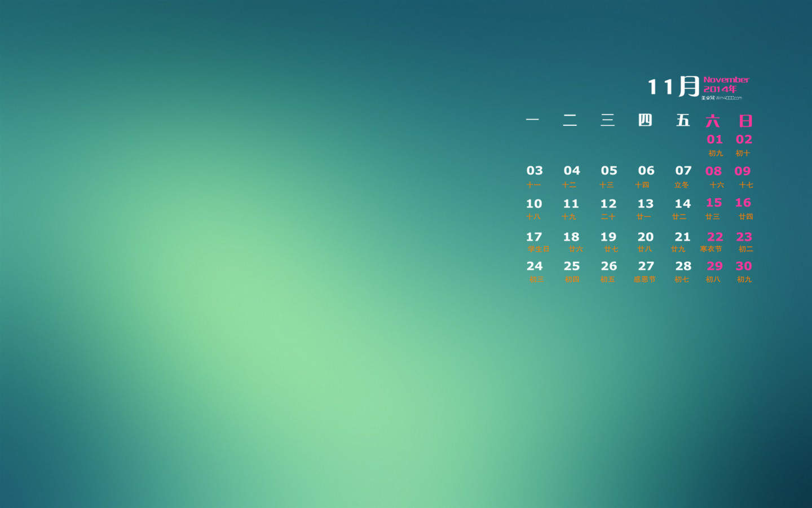812x508 pixels.
Task: Select date 17 on the calendar
Action: tap(533, 237)
